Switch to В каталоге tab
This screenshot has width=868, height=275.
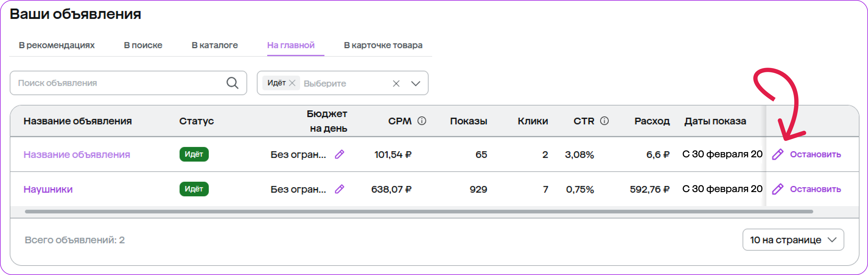(x=215, y=45)
